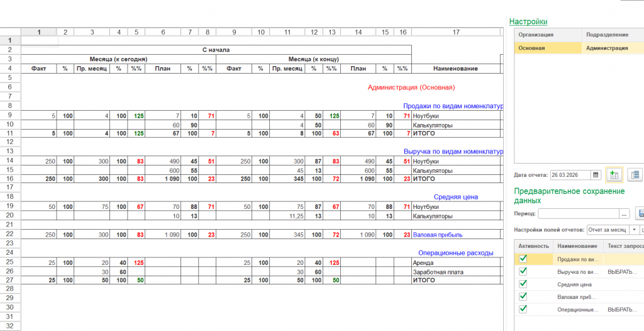The image size is (644, 331).
Task: Click ВЫБРАТЬ... query text in Операционные row
Action: coord(623,309)
